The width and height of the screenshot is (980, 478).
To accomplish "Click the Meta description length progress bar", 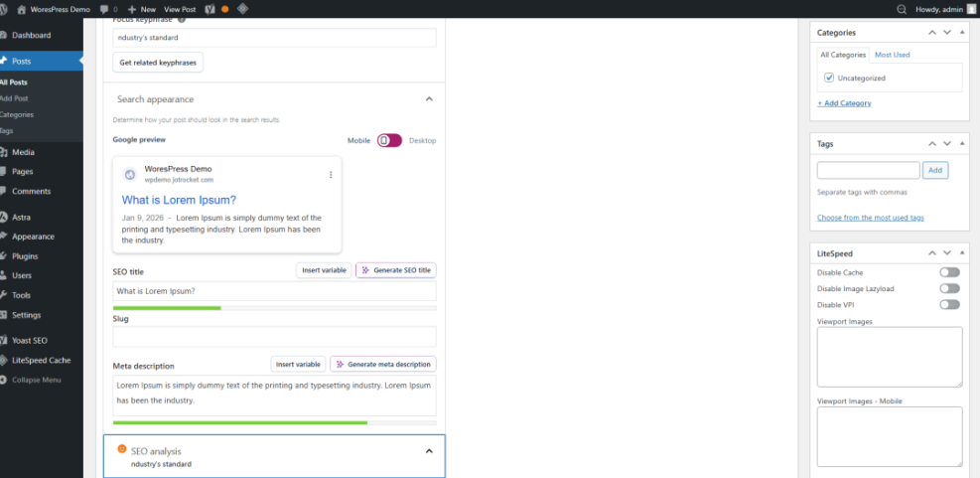I will point(274,423).
